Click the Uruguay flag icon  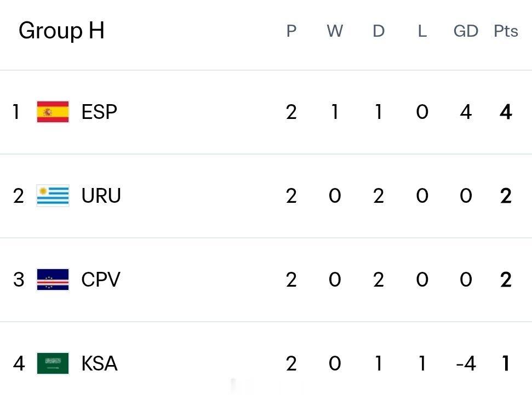pos(53,196)
